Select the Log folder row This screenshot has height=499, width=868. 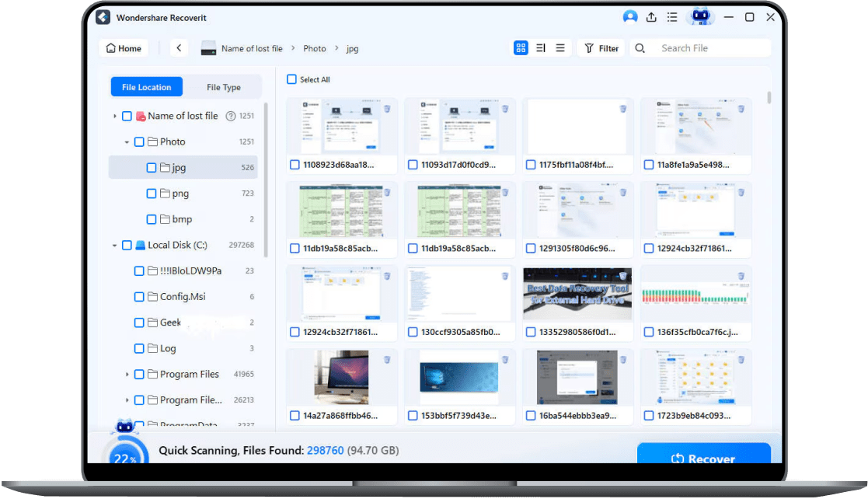tap(183, 348)
